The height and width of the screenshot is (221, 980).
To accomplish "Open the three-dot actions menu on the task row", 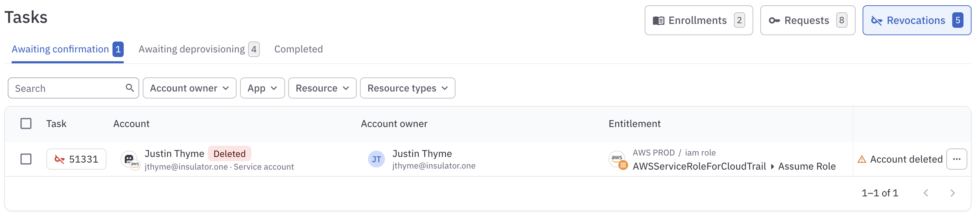I will coord(957,159).
